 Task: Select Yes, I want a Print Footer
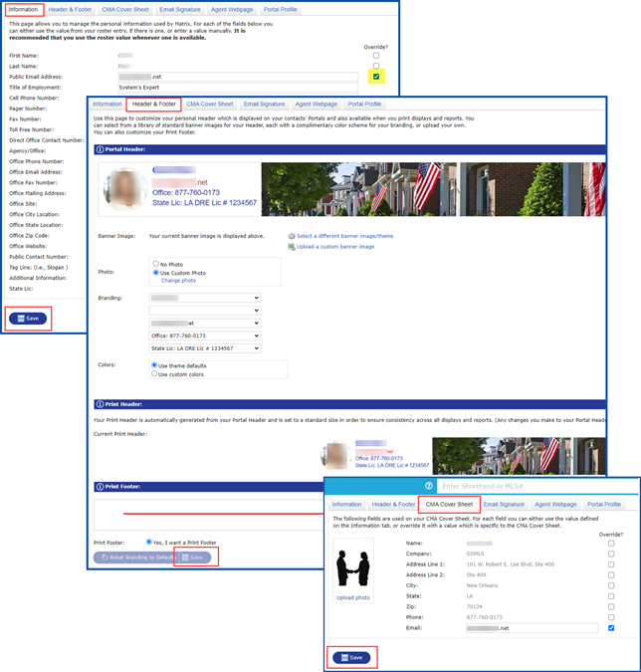(148, 542)
